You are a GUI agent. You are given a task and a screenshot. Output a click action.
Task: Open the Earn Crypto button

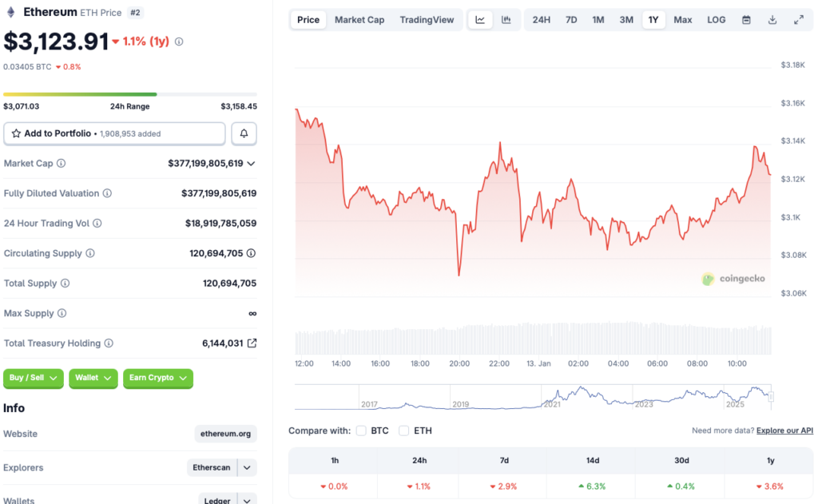157,379
